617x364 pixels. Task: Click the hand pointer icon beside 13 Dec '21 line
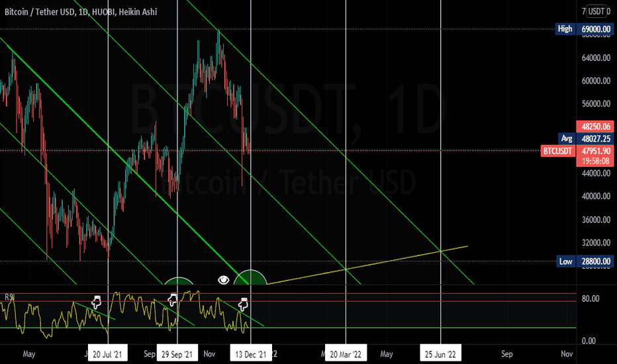244,304
